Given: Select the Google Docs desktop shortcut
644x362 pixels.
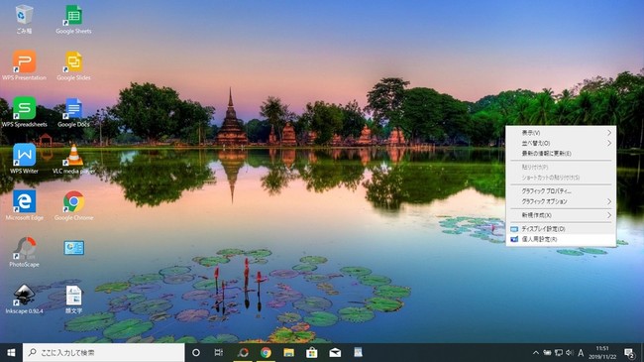Looking at the screenshot, I should click(x=73, y=112).
